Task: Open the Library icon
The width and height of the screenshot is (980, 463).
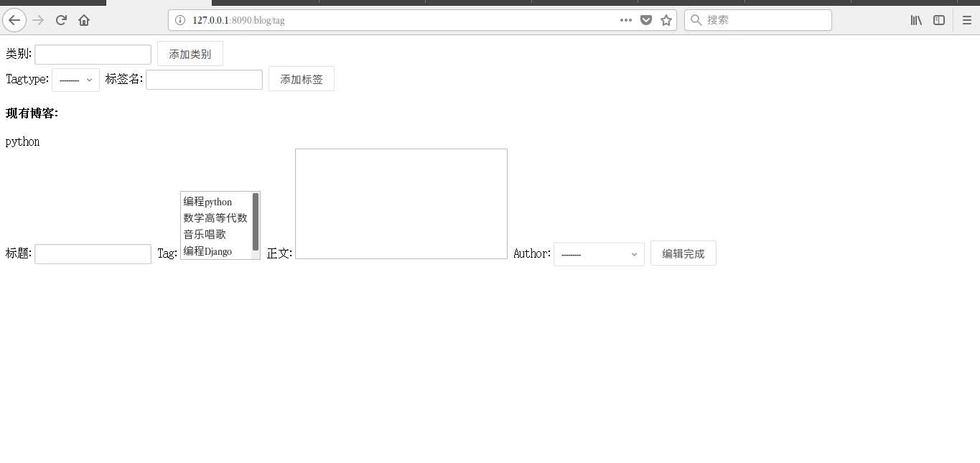Action: [x=916, y=20]
